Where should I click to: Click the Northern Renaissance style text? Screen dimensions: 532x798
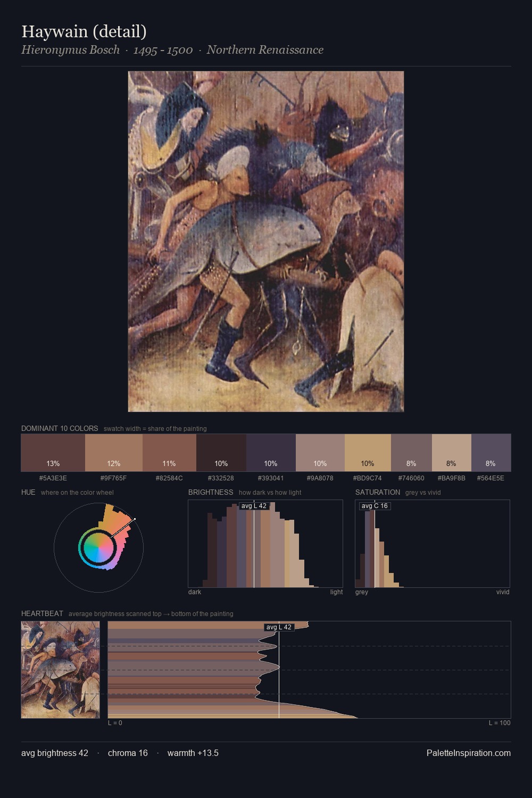tap(265, 50)
